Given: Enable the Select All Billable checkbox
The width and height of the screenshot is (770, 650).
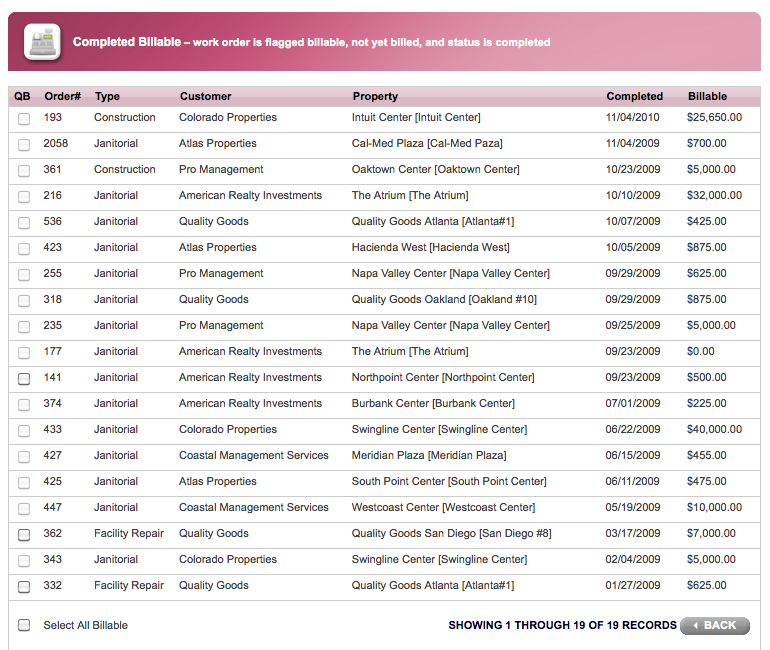Looking at the screenshot, I should click(24, 625).
